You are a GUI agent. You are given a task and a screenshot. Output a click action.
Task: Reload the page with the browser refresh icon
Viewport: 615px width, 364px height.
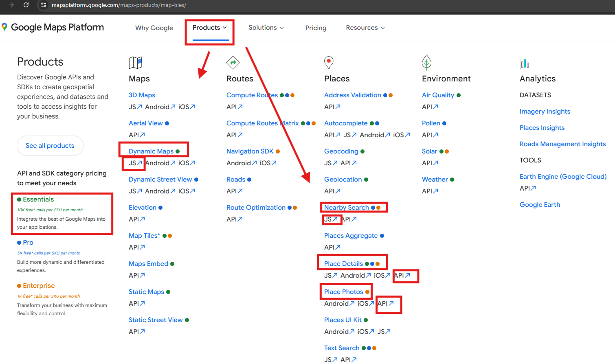(x=26, y=5)
